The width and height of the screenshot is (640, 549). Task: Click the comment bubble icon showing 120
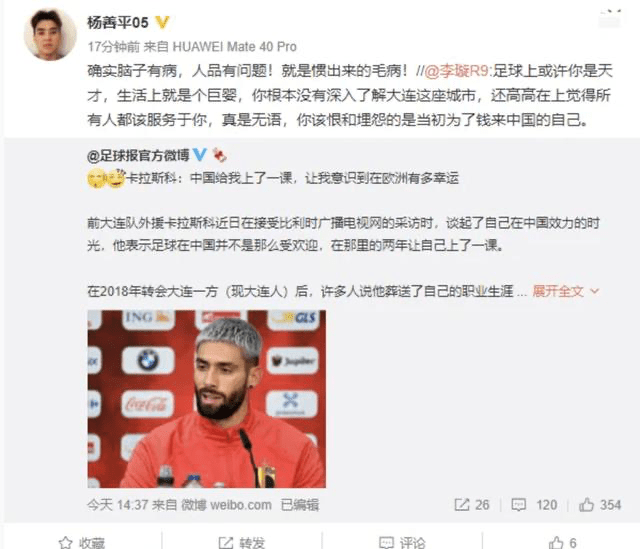tap(518, 505)
